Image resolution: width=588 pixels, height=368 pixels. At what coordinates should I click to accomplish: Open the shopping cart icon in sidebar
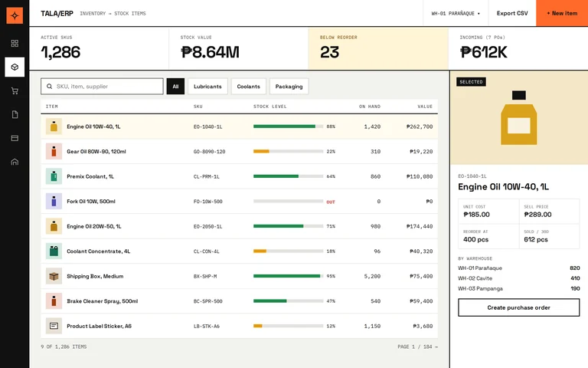point(15,91)
